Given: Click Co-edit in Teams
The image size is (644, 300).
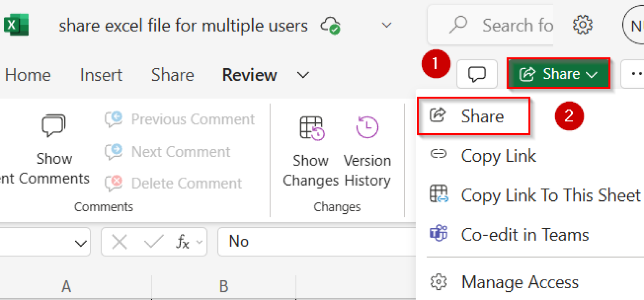Looking at the screenshot, I should point(525,235).
